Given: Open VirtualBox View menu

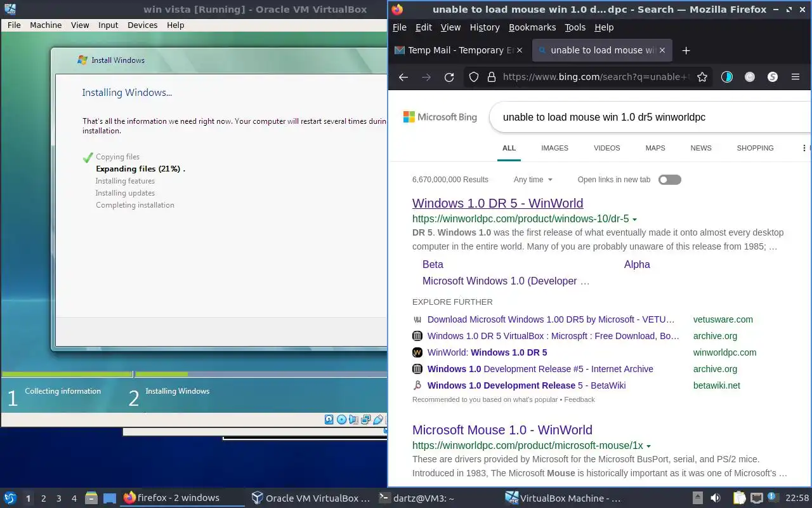Looking at the screenshot, I should (x=80, y=25).
